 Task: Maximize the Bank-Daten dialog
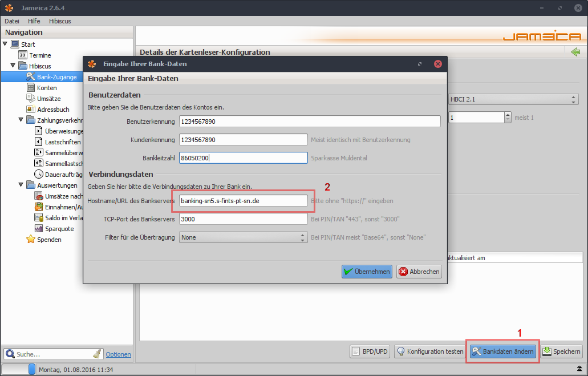(x=420, y=64)
